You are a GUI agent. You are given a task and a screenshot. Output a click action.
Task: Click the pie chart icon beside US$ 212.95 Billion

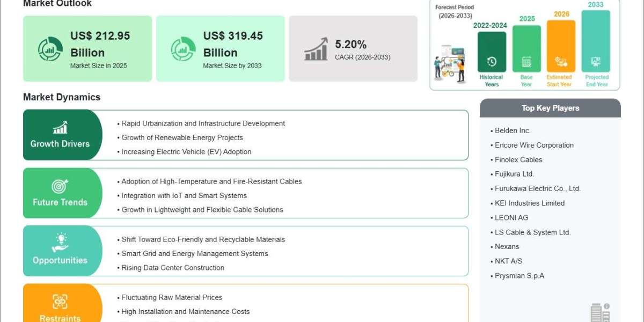[50, 49]
